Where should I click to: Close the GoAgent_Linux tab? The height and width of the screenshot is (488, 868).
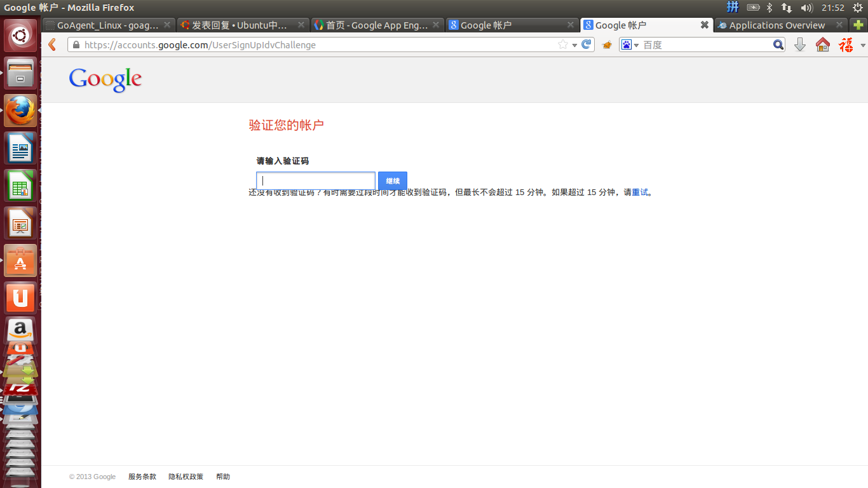[x=167, y=25]
